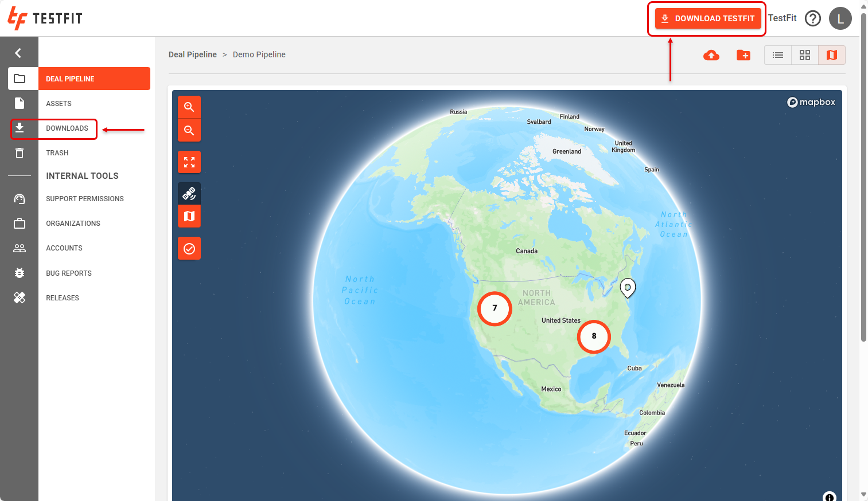Click the Deal Pipeline breadcrumb link

click(193, 54)
